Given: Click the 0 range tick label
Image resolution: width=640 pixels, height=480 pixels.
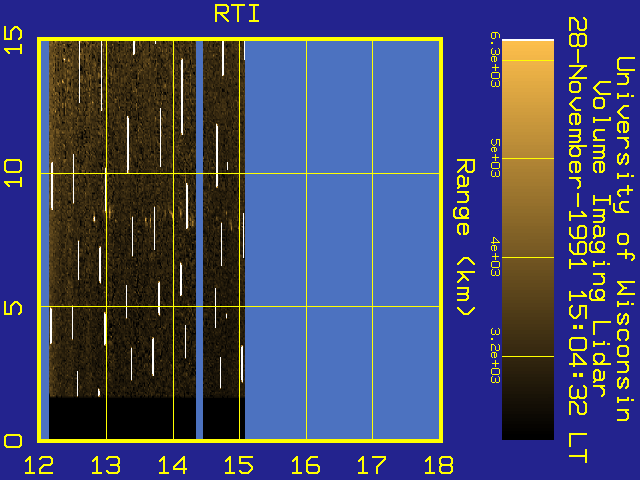Looking at the screenshot, I should [x=13, y=441].
